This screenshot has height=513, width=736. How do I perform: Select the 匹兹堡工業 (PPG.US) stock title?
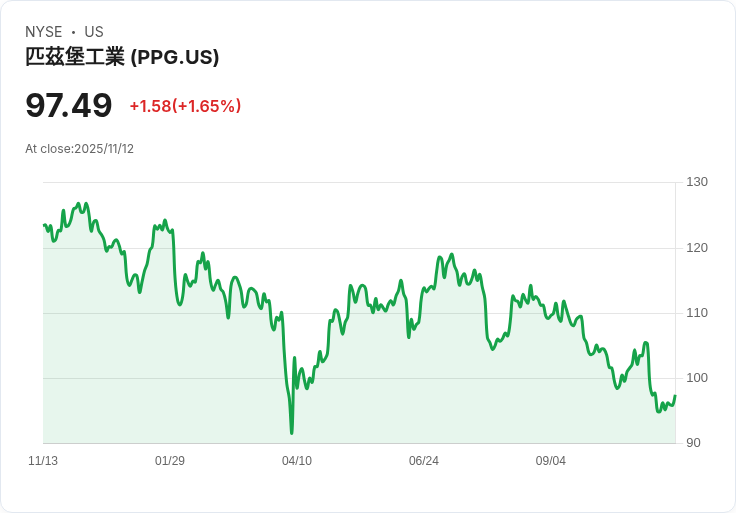122,57
